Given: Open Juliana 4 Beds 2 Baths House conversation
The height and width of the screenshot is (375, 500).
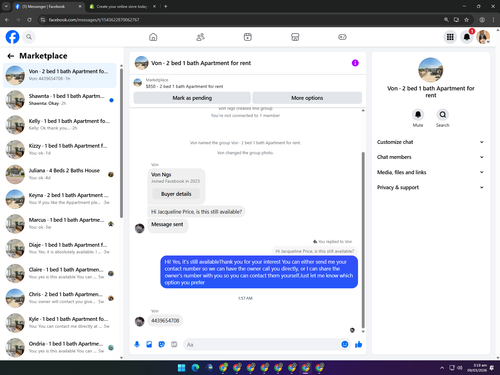Looking at the screenshot, I should pos(60,174).
